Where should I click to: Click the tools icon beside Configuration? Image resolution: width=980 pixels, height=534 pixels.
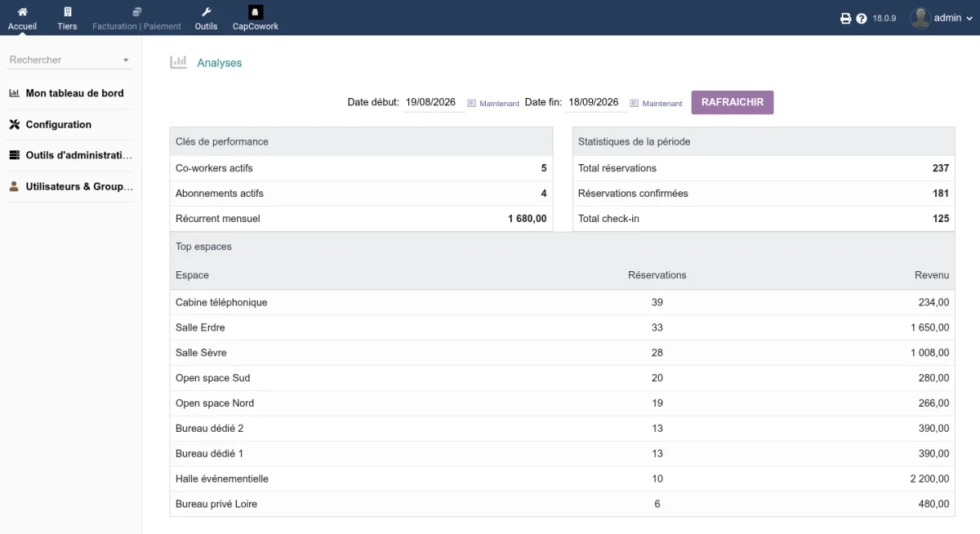tap(15, 124)
